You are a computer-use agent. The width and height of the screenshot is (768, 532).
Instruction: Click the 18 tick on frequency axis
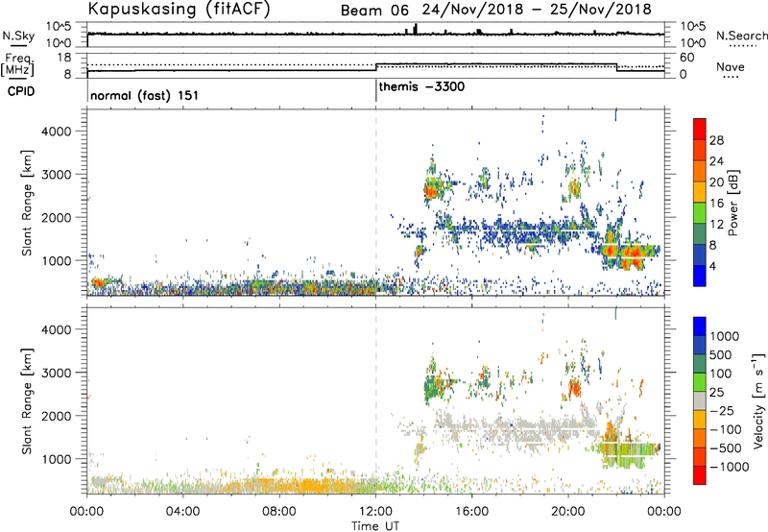[x=64, y=58]
